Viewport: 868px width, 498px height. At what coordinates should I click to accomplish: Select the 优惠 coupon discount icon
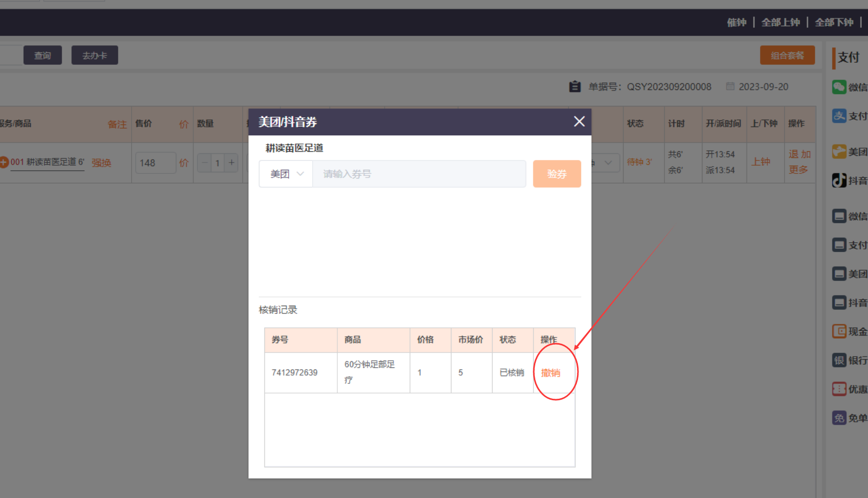839,389
